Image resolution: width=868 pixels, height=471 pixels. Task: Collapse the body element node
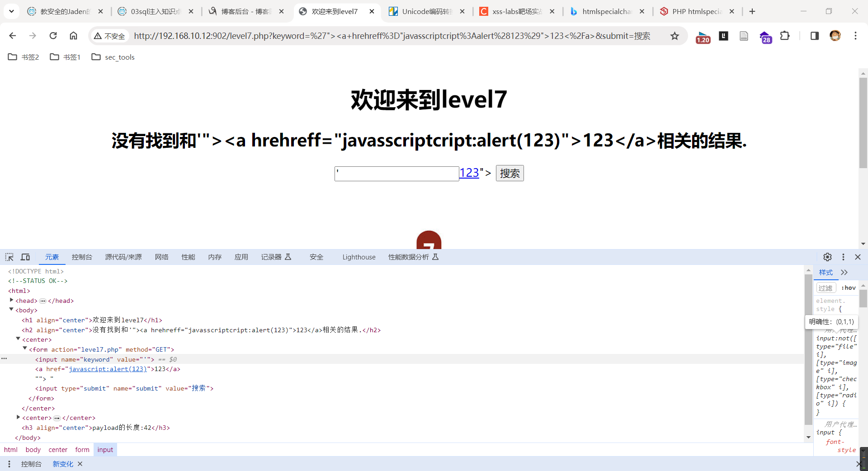point(11,310)
